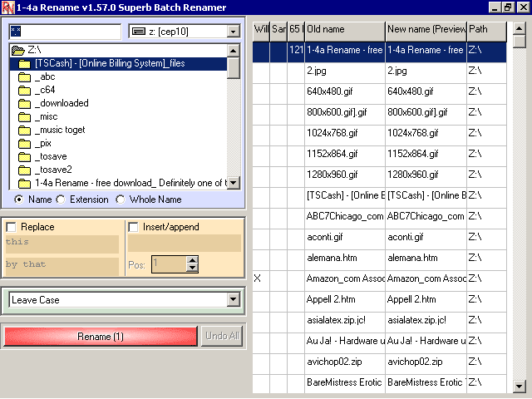Click the drive icon in z: [cep10] selector

coord(139,32)
